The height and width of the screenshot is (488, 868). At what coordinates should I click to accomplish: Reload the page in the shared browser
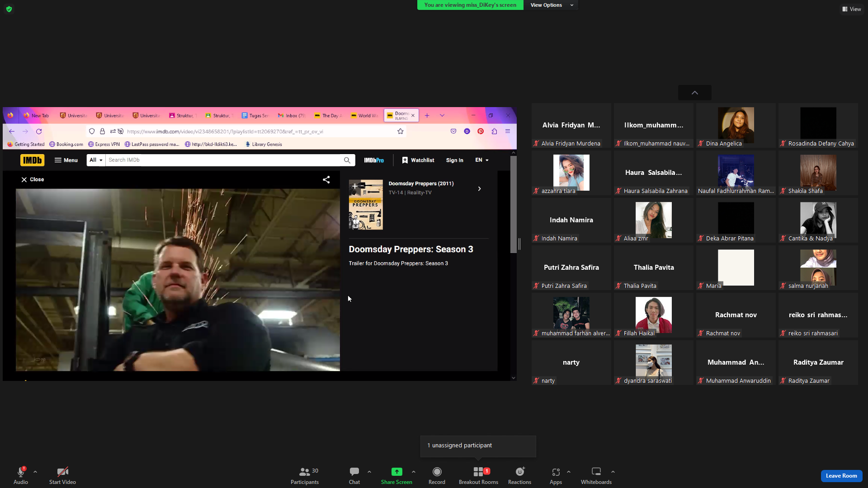point(39,131)
